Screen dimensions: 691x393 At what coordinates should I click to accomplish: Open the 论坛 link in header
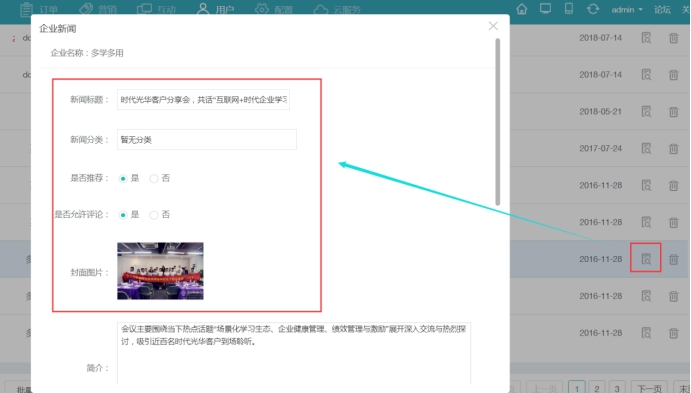(x=662, y=9)
